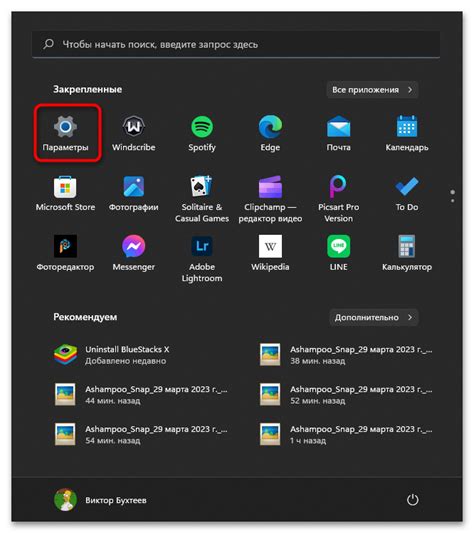Open the Параметры settings gear icon

pyautogui.click(x=65, y=126)
